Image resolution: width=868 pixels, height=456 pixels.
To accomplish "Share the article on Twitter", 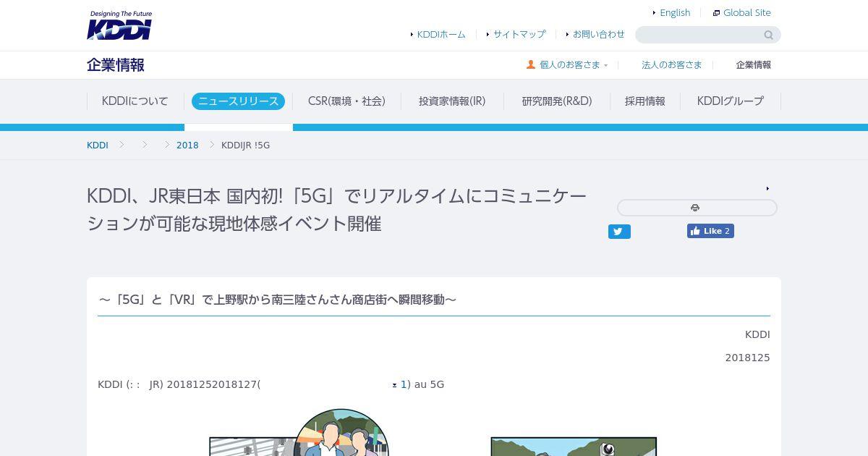I will [x=619, y=232].
